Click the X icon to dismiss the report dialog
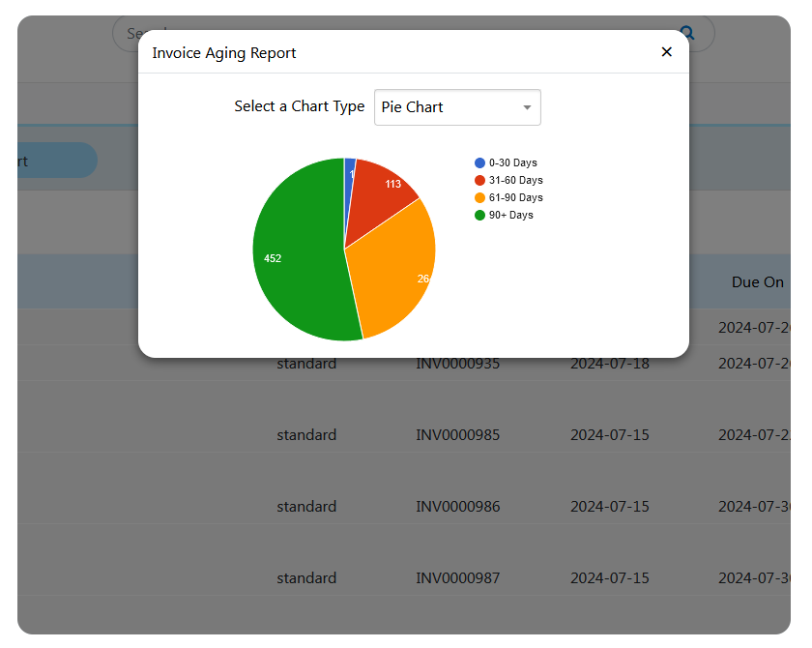Image resolution: width=812 pixels, height=648 pixels. tap(666, 52)
